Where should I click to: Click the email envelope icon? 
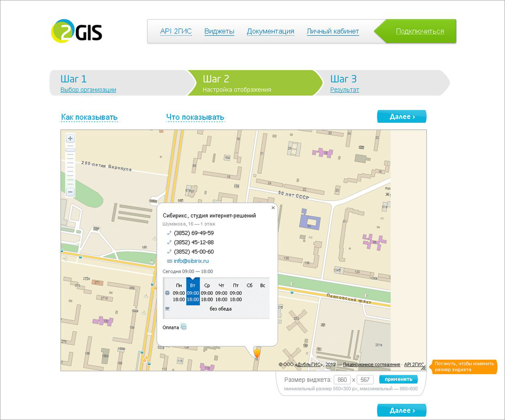point(169,261)
